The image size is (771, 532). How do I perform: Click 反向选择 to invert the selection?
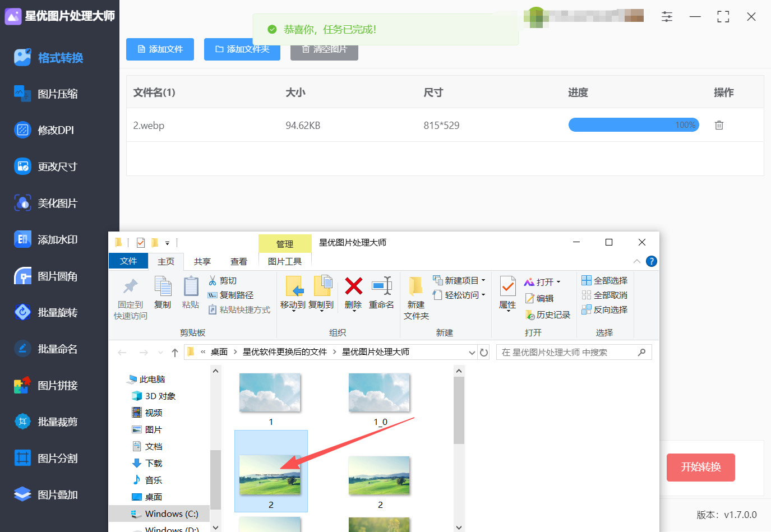click(x=604, y=309)
